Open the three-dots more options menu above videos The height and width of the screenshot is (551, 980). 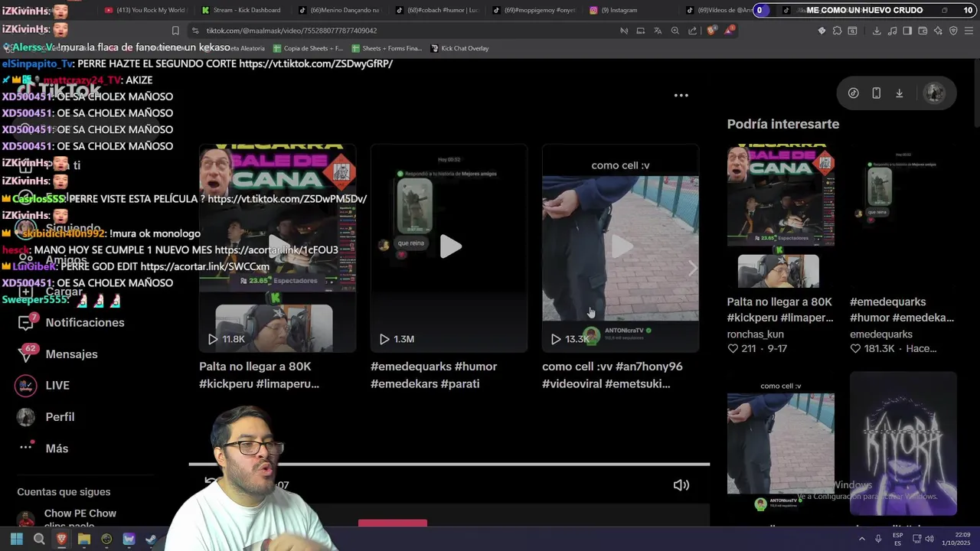pyautogui.click(x=681, y=96)
